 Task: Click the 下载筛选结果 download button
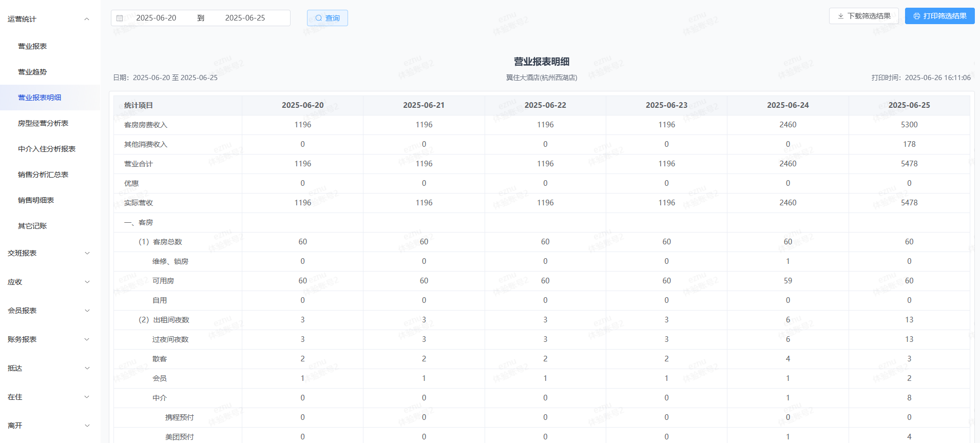pos(864,16)
